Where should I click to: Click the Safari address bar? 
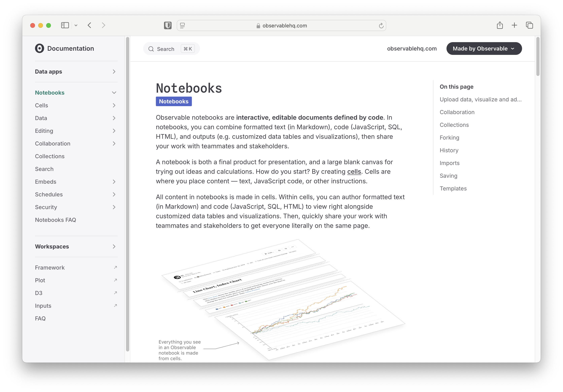(281, 25)
